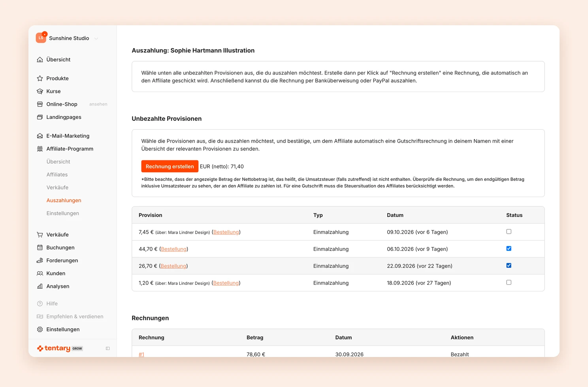The width and height of the screenshot is (588, 387).
Task: Click the E-Mail-Marketing envelope icon
Action: tap(40, 136)
